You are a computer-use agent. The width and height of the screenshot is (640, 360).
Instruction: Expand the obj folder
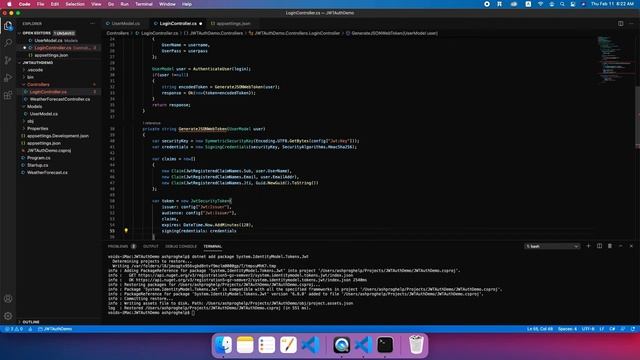30,121
